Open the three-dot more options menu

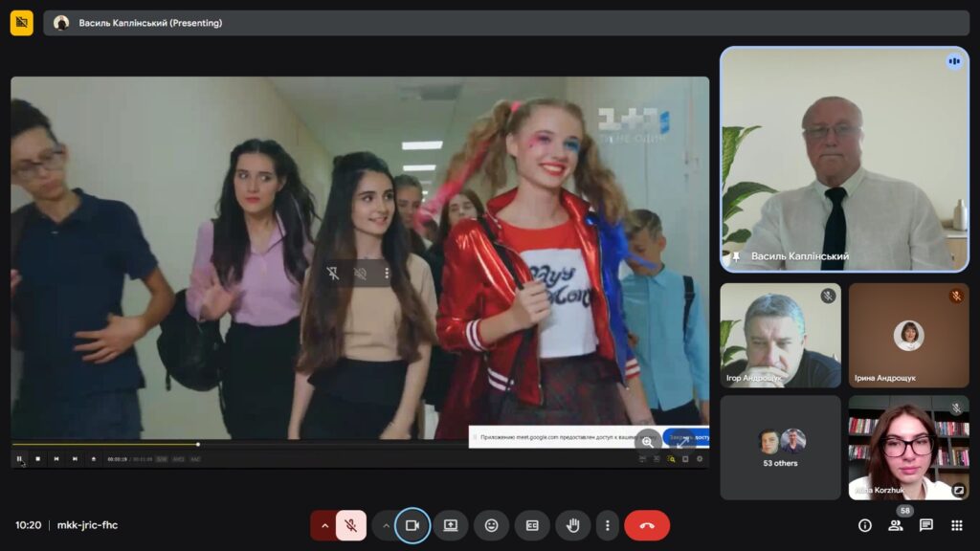(607, 525)
